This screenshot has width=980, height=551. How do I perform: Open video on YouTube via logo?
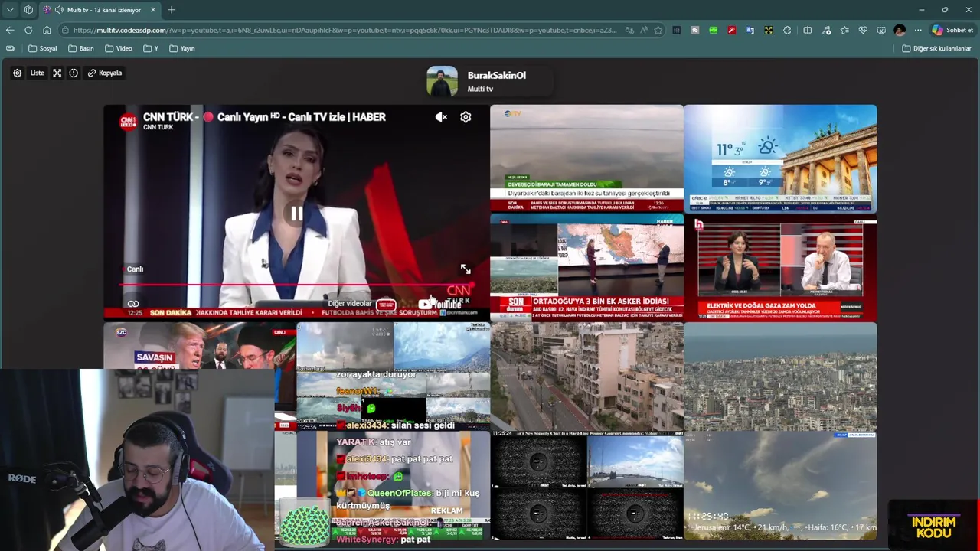[x=439, y=304]
